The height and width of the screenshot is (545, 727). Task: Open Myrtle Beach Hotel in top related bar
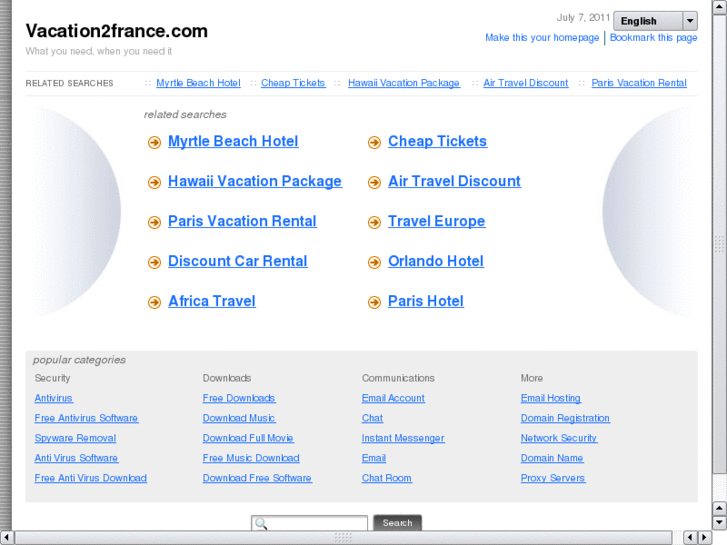click(x=198, y=83)
